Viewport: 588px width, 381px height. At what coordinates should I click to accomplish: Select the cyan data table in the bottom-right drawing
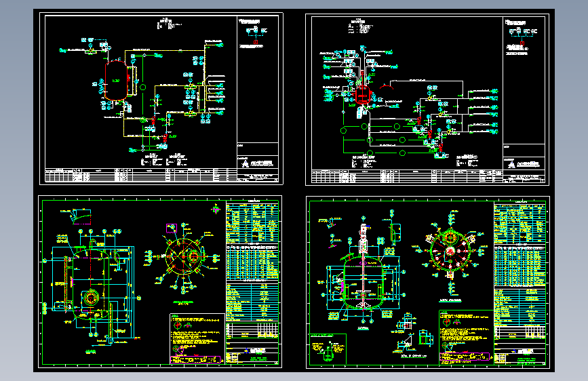click(520, 262)
